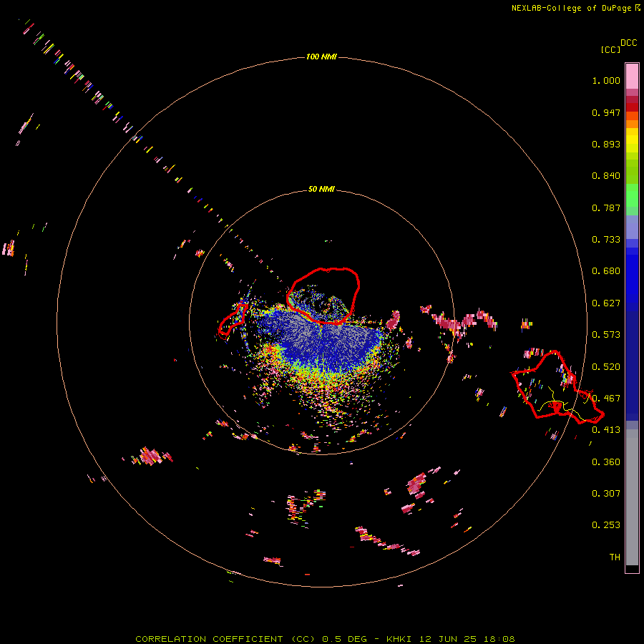644x644 pixels.
Task: Click the 0.573 value on color scale
Action: [606, 335]
